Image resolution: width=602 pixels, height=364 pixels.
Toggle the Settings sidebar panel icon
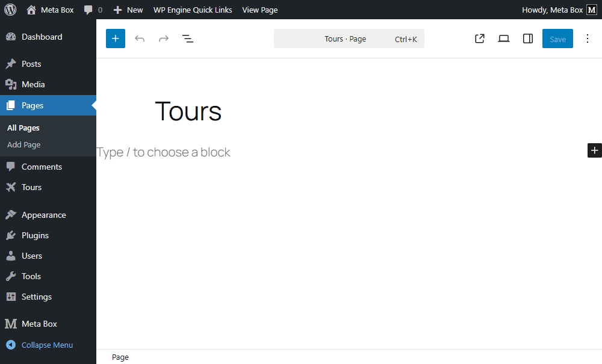tap(528, 38)
